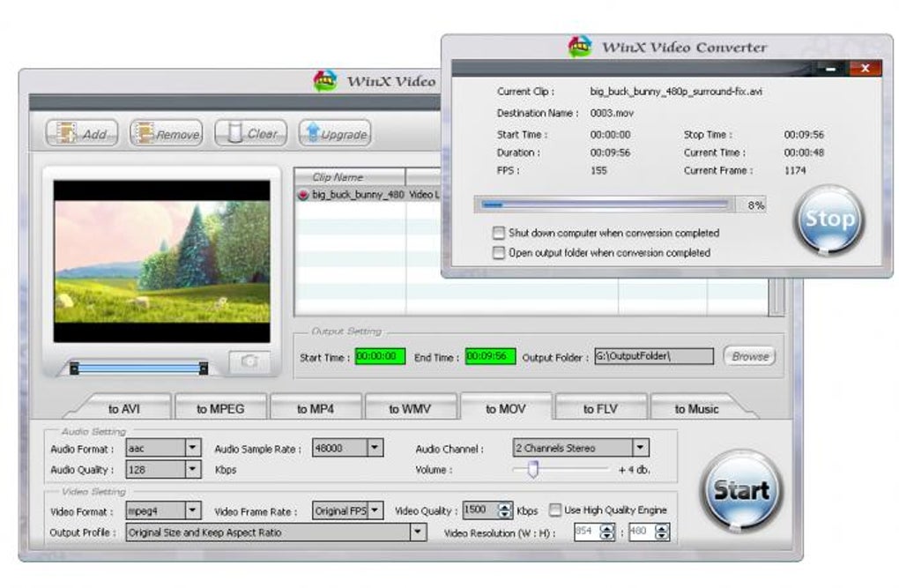Open the Audio Format dropdown
Screen dimensions: 899x588
coord(193,448)
